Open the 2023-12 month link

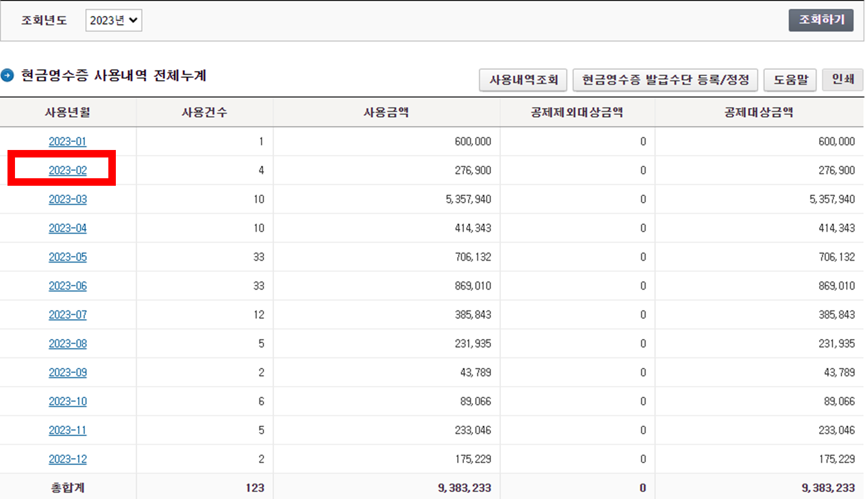click(x=67, y=459)
